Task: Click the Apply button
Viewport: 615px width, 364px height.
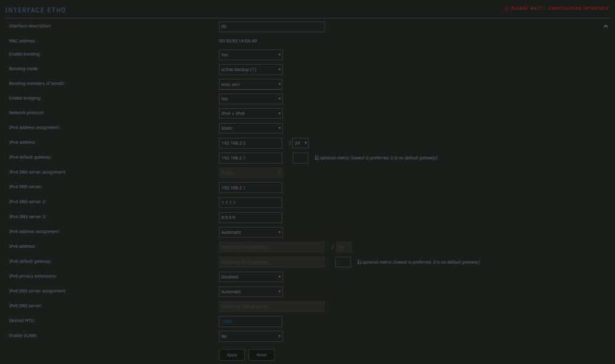Action: coord(231,355)
